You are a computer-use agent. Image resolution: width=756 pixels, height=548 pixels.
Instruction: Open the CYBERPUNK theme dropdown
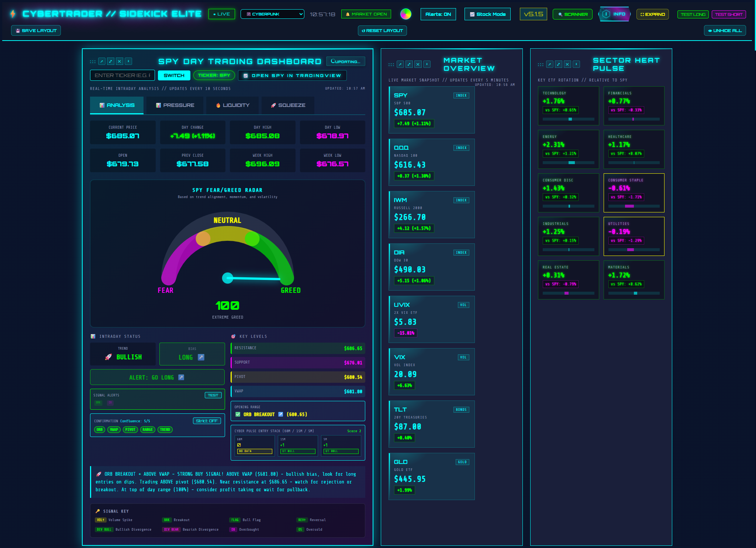[272, 14]
